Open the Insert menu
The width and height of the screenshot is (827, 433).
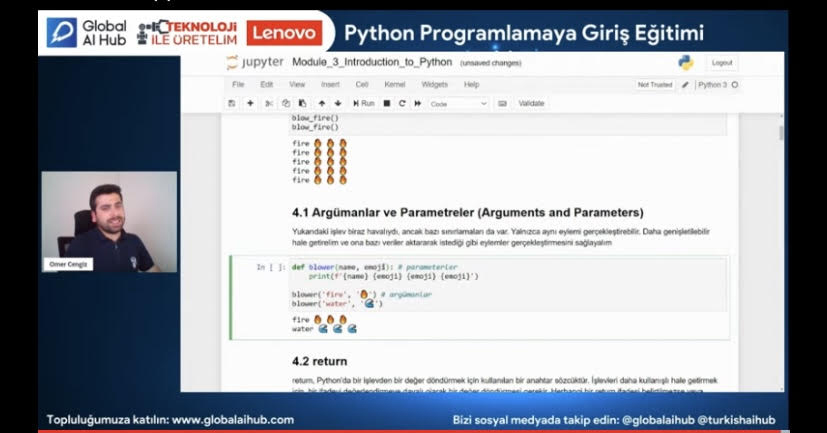pos(330,85)
